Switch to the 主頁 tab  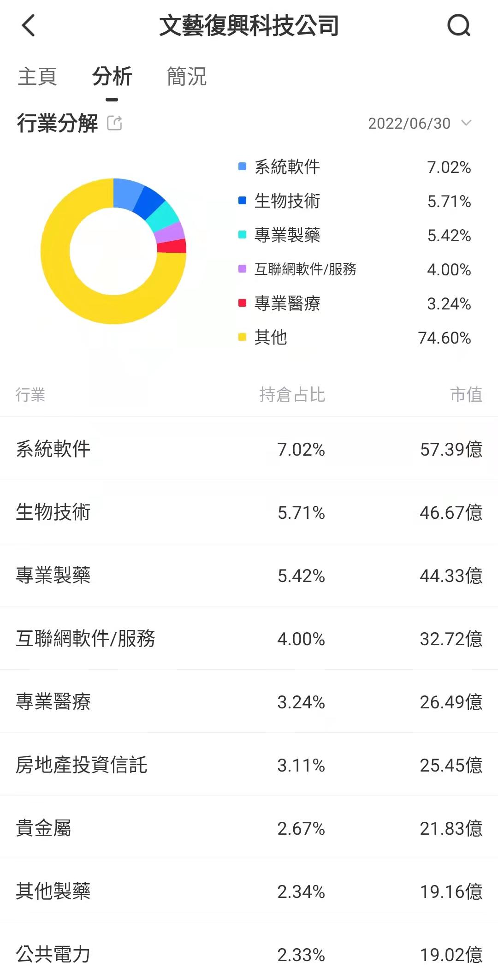tap(37, 75)
